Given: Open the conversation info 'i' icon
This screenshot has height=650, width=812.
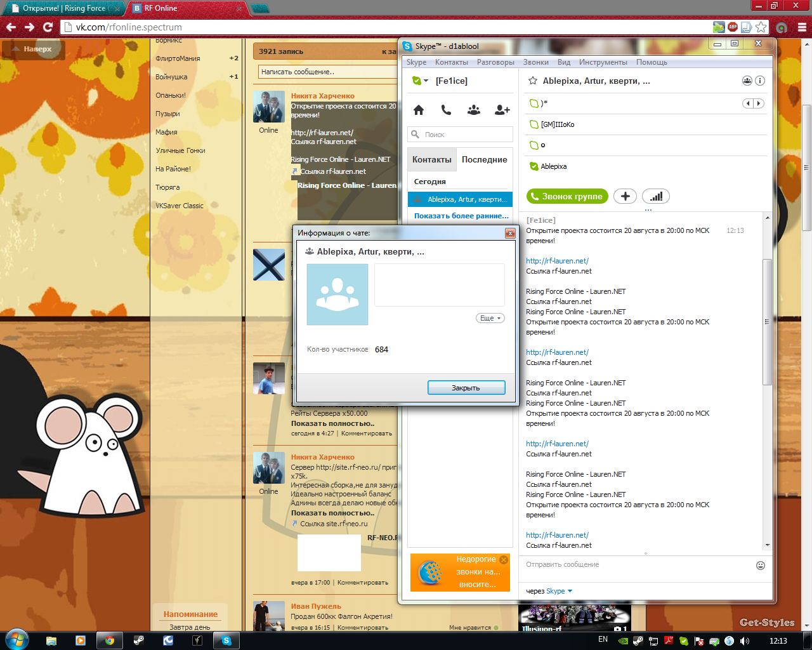Looking at the screenshot, I should [760, 81].
